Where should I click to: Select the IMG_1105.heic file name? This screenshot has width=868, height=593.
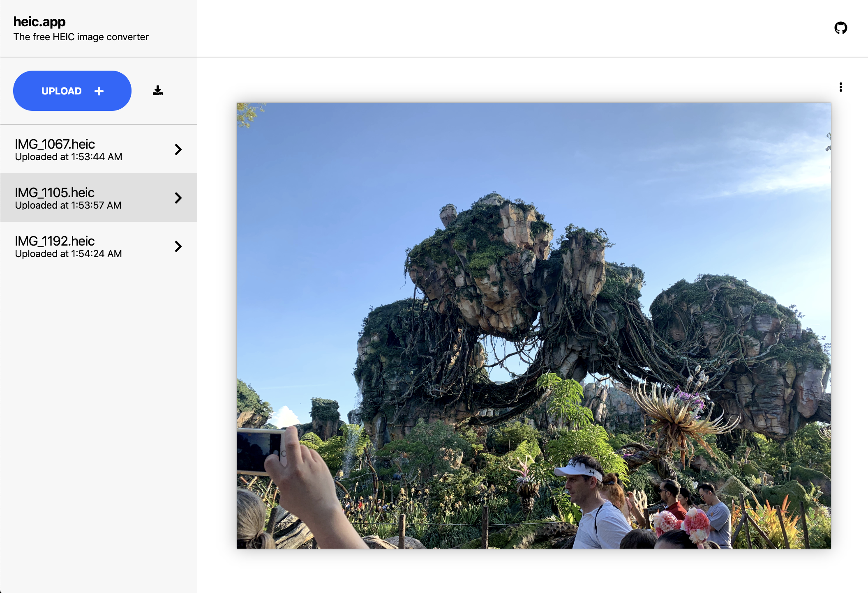pyautogui.click(x=55, y=193)
